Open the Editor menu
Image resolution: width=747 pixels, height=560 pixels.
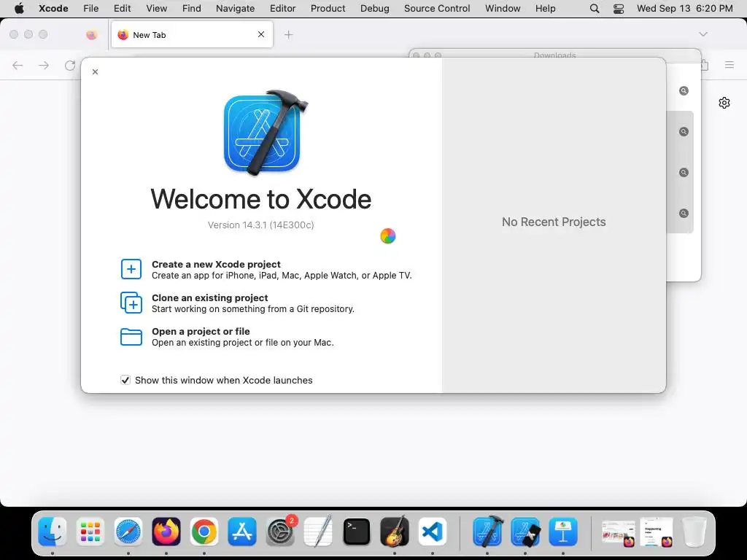282,9
